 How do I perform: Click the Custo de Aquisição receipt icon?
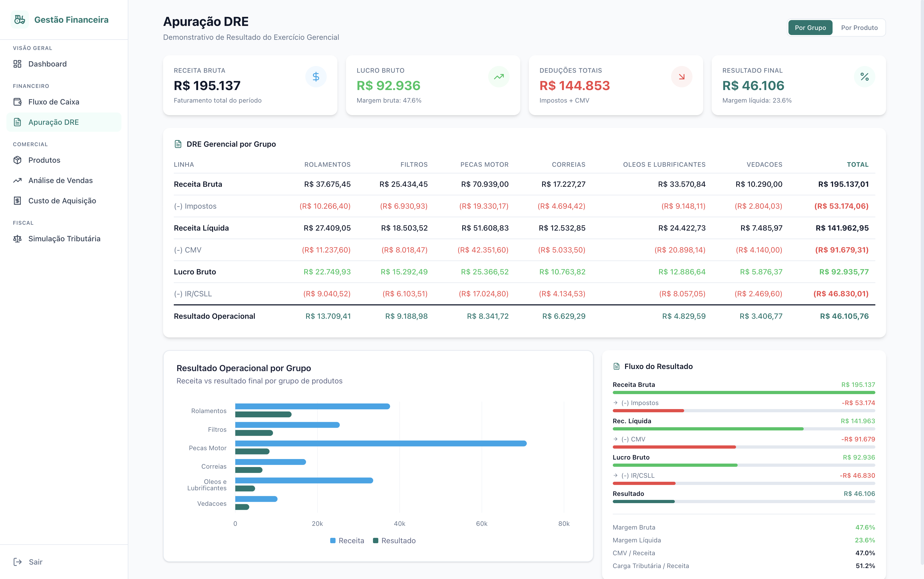coord(17,201)
